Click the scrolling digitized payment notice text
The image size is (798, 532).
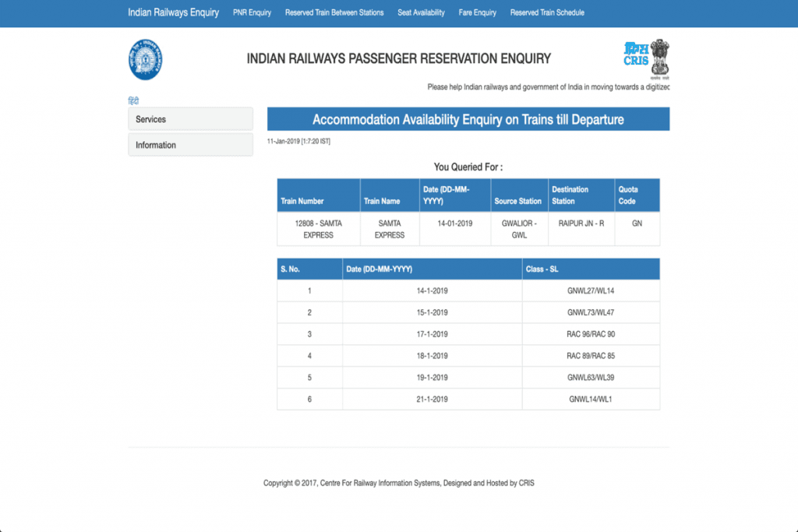(548, 87)
